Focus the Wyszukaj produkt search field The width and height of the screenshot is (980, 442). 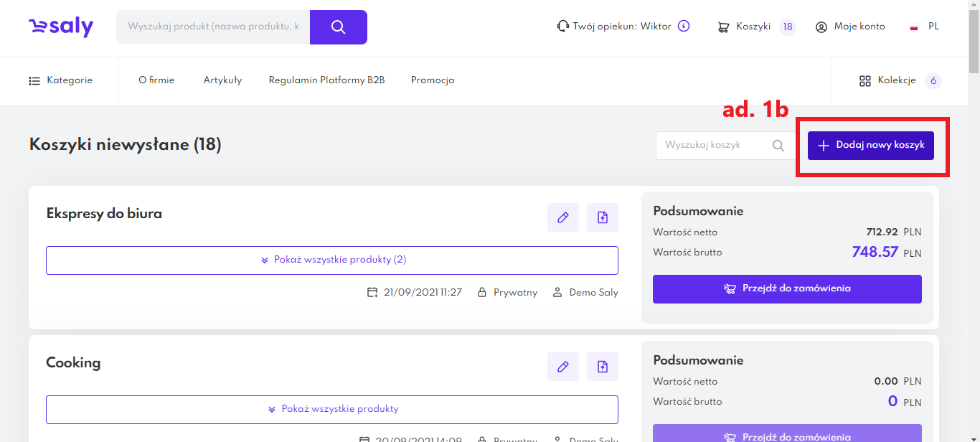coord(213,27)
